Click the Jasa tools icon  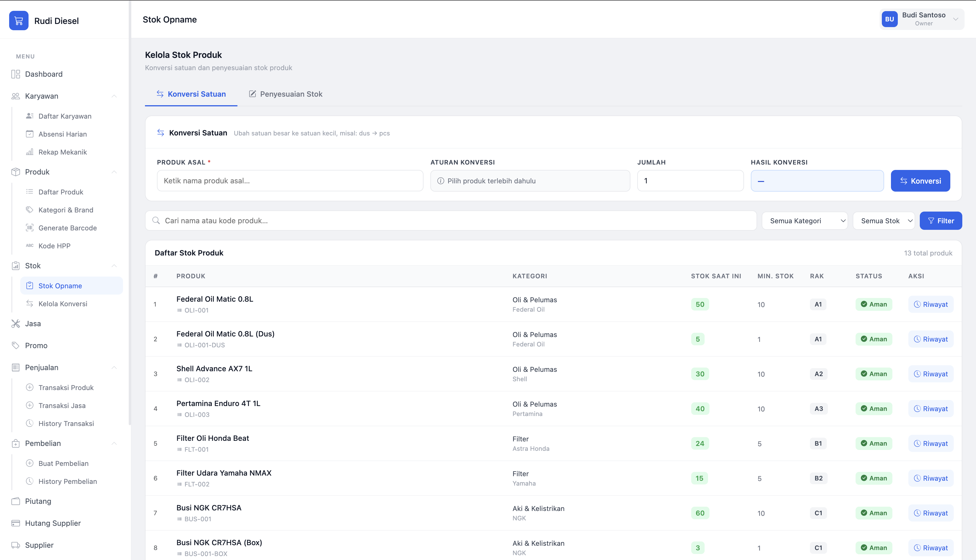15,323
